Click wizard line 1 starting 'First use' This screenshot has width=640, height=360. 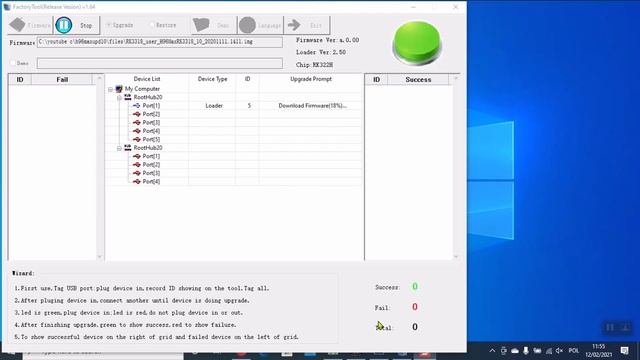pos(142,288)
